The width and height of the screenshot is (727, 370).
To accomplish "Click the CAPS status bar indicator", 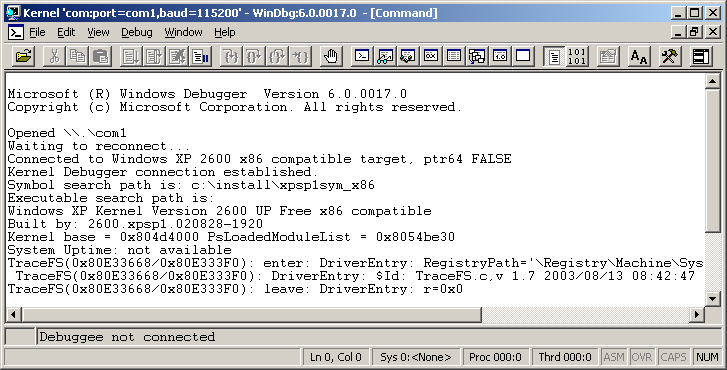I will (x=673, y=357).
